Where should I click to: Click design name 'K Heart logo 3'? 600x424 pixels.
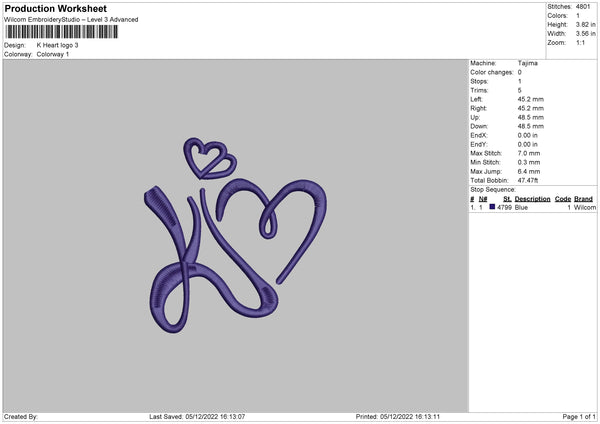pyautogui.click(x=57, y=45)
